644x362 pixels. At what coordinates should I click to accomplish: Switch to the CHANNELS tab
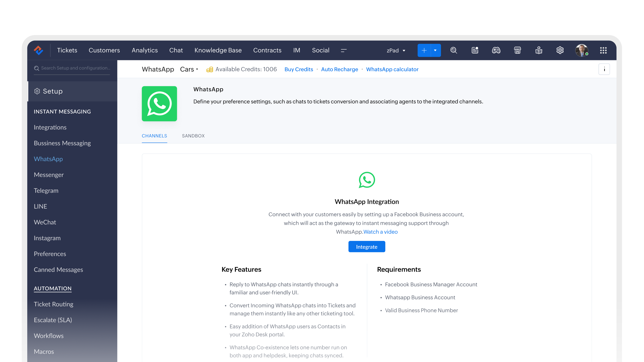155,136
